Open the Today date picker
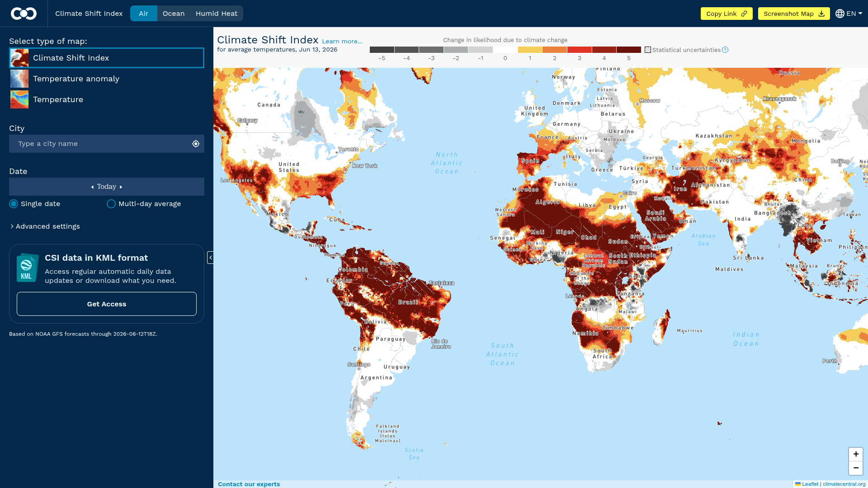Screen dimensions: 868x488 107,187
